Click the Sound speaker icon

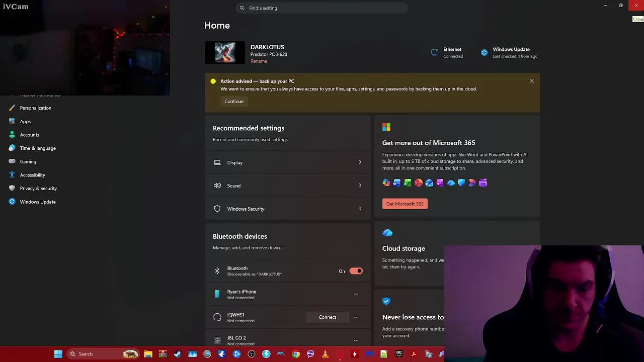217,186
